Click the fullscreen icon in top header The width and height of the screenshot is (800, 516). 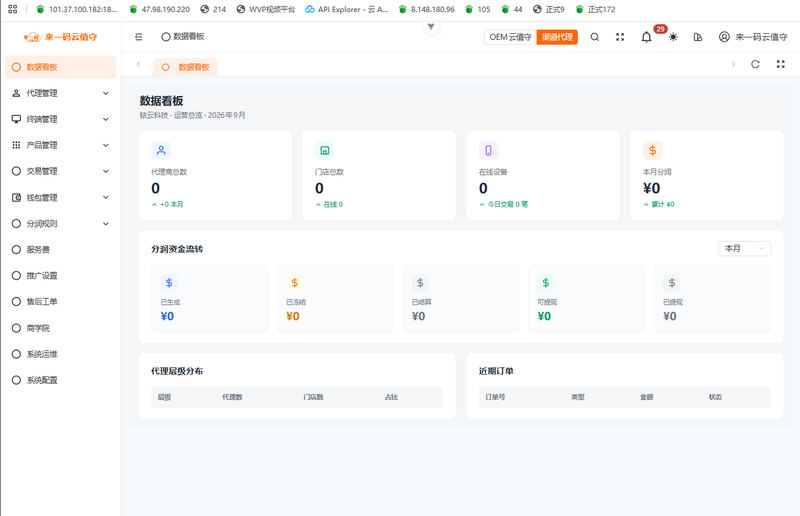(x=620, y=37)
